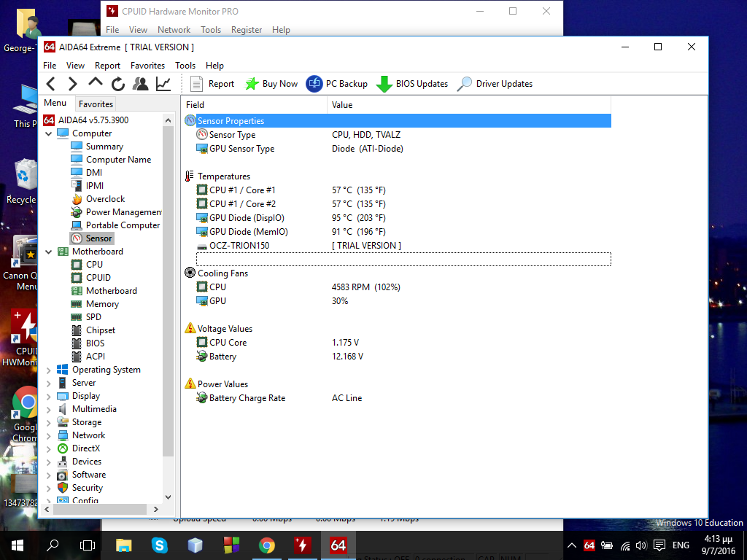747x560 pixels.
Task: Open the Power Management tree item
Action: tap(123, 212)
